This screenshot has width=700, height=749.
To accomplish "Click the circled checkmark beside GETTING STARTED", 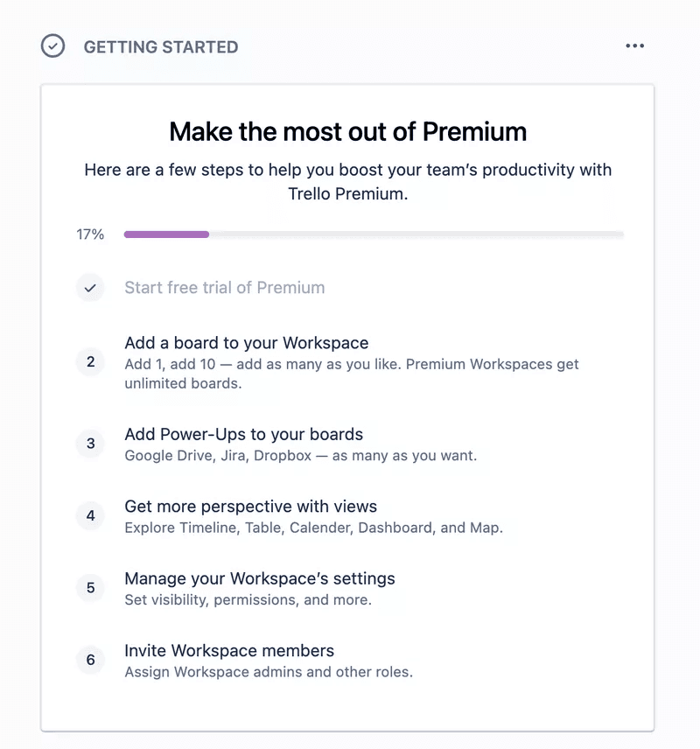I will tap(54, 46).
